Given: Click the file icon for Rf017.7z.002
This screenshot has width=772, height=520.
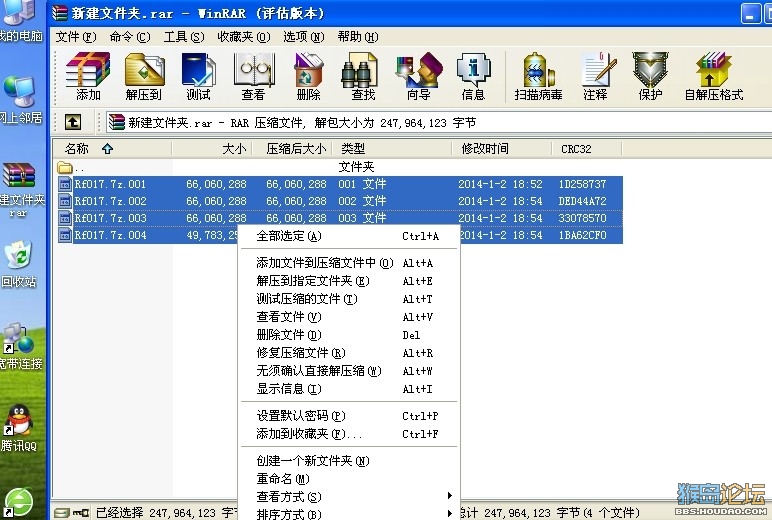Looking at the screenshot, I should (x=64, y=201).
